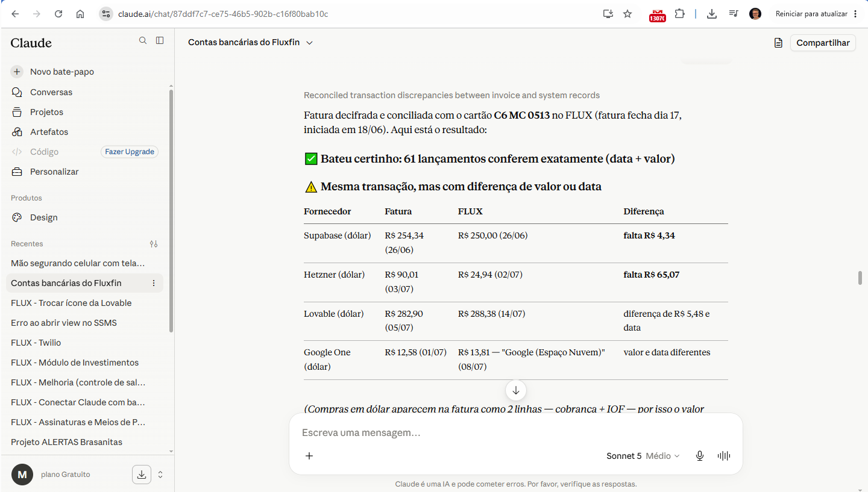Image resolution: width=868 pixels, height=492 pixels.
Task: Open options for Contas bancárias do Fluxfin chat
Action: (154, 283)
